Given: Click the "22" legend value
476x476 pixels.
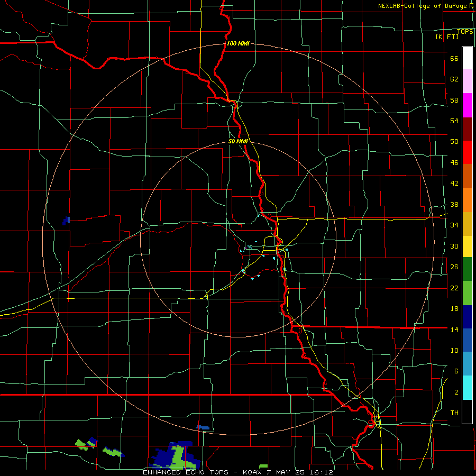Looking at the screenshot, I should click(x=454, y=288).
